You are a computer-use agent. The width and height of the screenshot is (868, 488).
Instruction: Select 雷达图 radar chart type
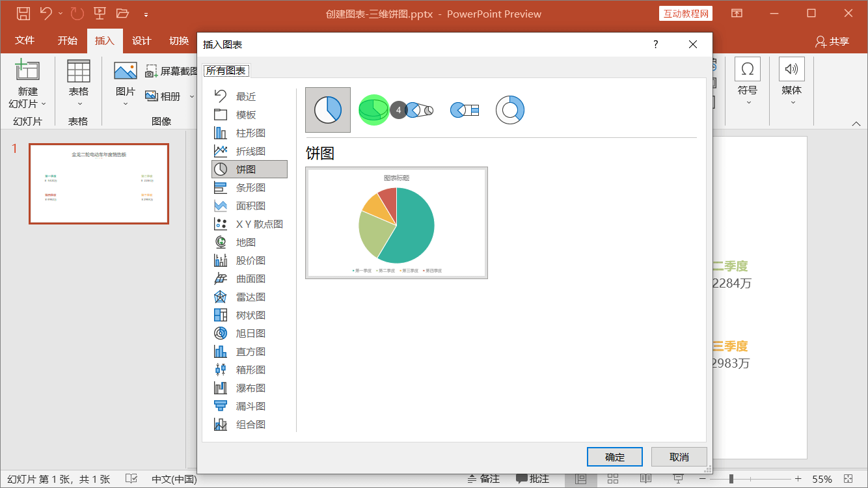pos(249,297)
